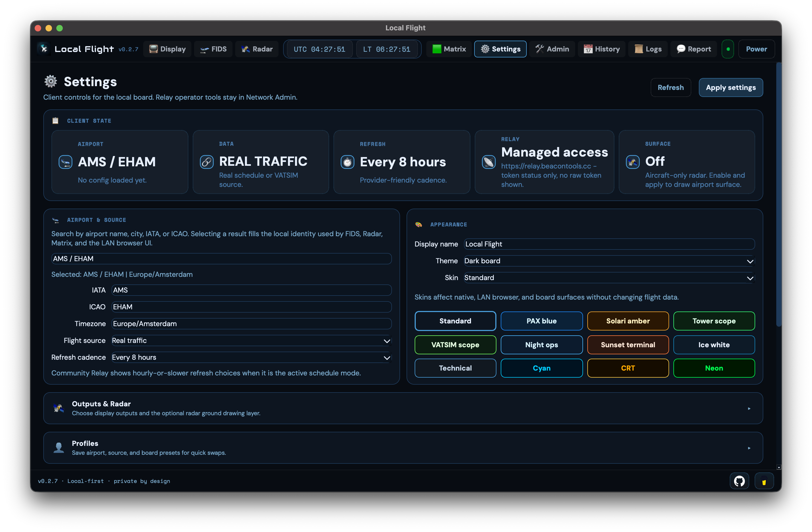Screen dimensions: 812x532
Task: Click the satellite icon in Surface card
Action: 633,162
